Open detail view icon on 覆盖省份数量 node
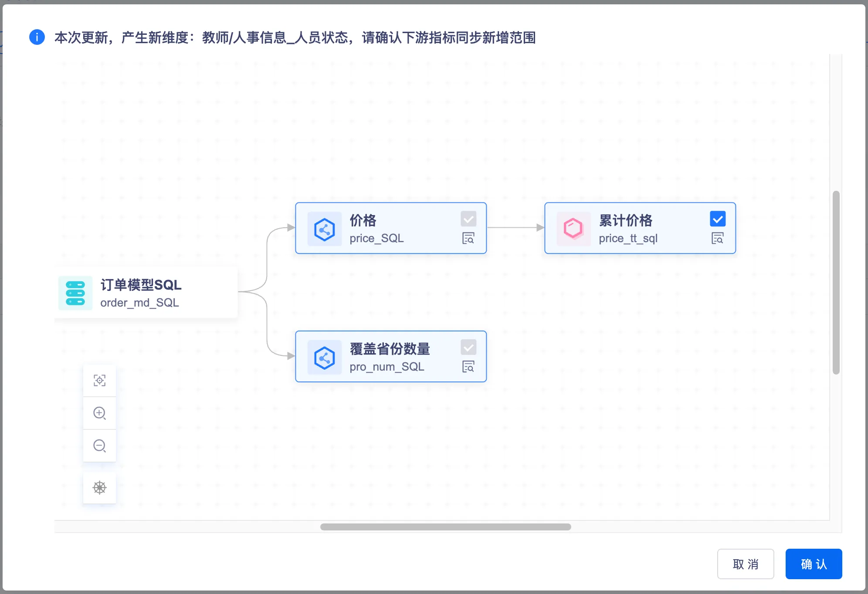This screenshot has height=594, width=868. 468,367
